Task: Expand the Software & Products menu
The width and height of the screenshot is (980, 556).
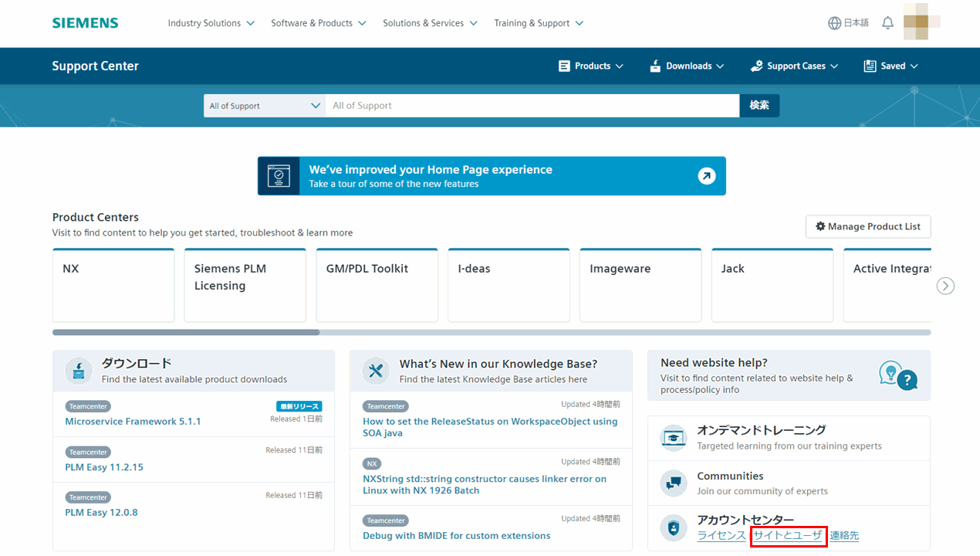Action: point(319,23)
